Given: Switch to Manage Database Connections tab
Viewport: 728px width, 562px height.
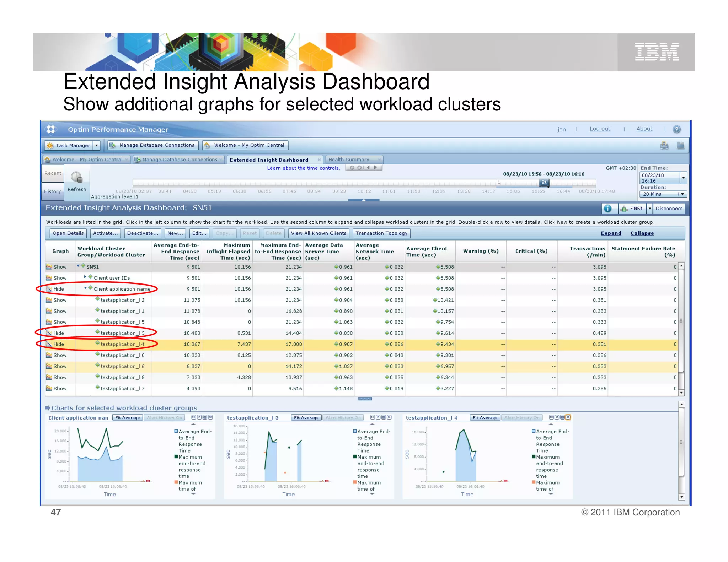Looking at the screenshot, I should pyautogui.click(x=179, y=160).
